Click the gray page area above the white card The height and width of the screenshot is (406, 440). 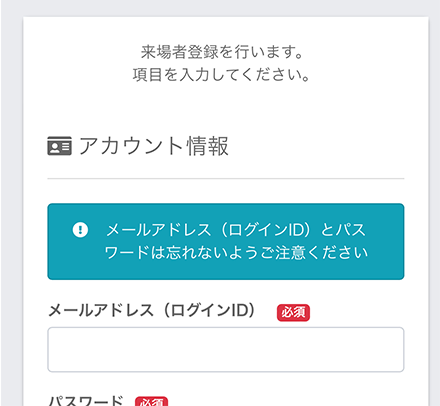tap(220, 8)
